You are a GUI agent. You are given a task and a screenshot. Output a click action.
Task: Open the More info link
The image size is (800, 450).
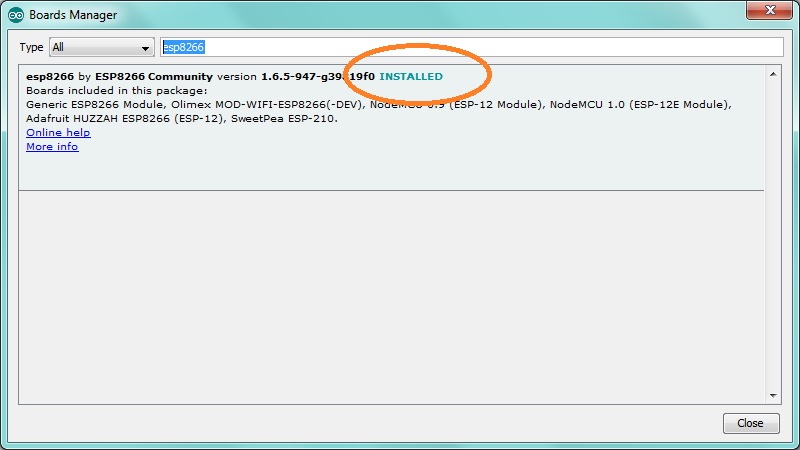coord(52,147)
